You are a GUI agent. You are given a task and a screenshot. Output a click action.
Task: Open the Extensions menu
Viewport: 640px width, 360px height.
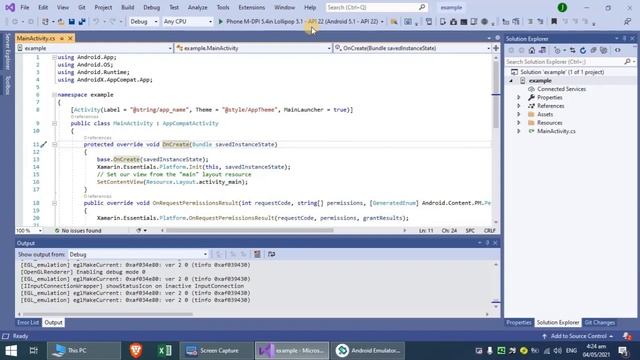(x=251, y=7)
